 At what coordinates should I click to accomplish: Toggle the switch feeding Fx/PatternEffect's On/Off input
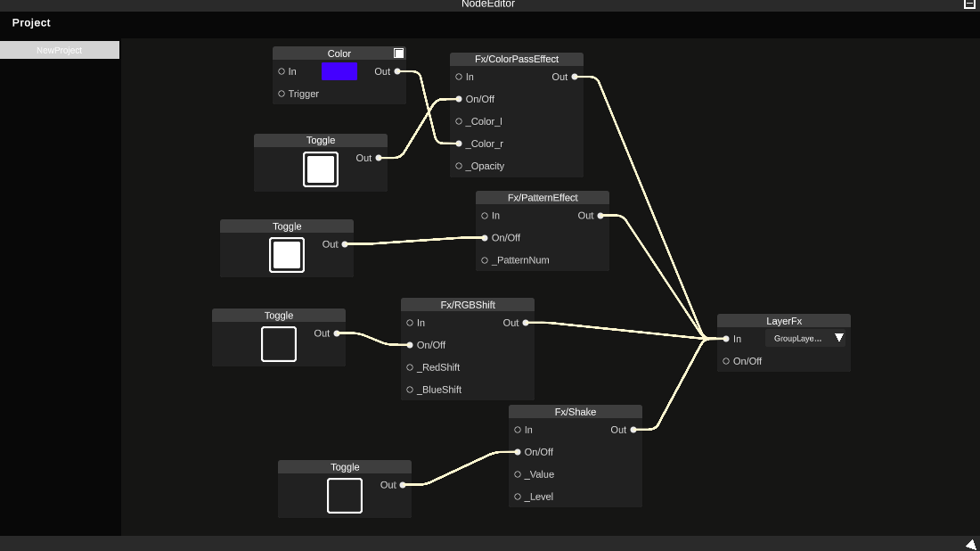[x=286, y=255]
